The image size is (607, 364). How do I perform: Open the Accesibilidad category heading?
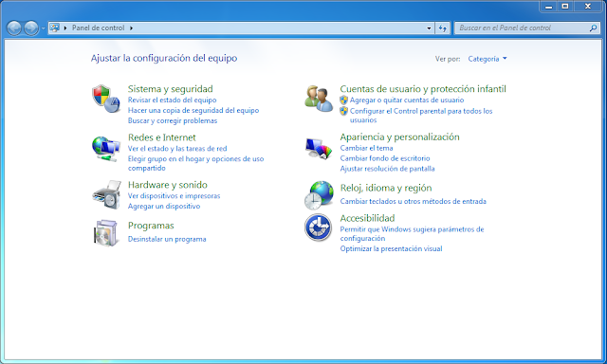click(x=367, y=218)
